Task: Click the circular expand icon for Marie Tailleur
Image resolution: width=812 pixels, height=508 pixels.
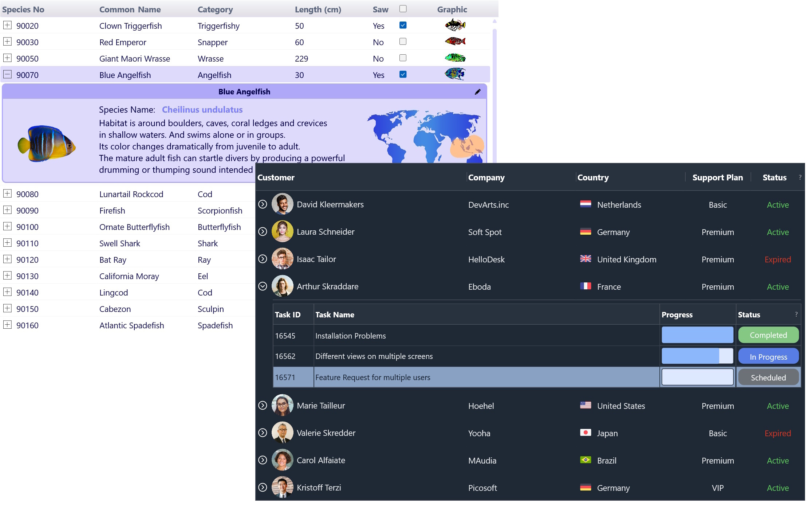Action: (264, 405)
